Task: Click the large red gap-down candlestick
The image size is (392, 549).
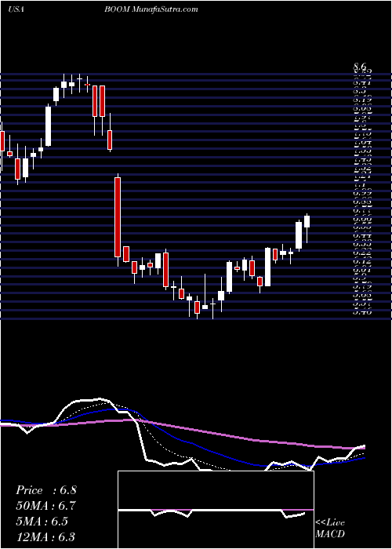Action: 118,217
